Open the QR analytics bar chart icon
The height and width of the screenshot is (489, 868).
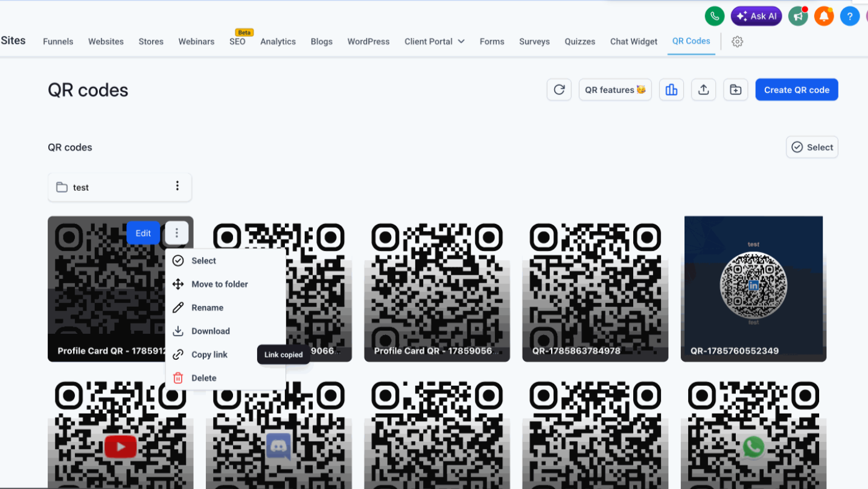coord(671,90)
